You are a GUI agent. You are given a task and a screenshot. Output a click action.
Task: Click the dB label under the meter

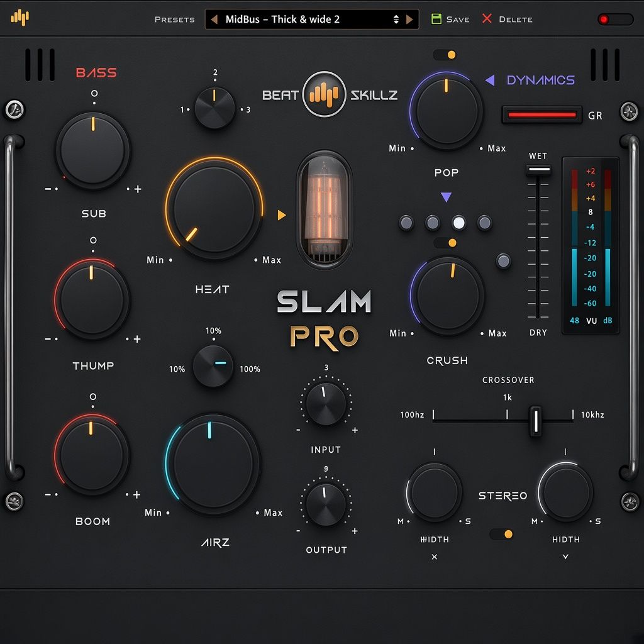click(x=608, y=321)
